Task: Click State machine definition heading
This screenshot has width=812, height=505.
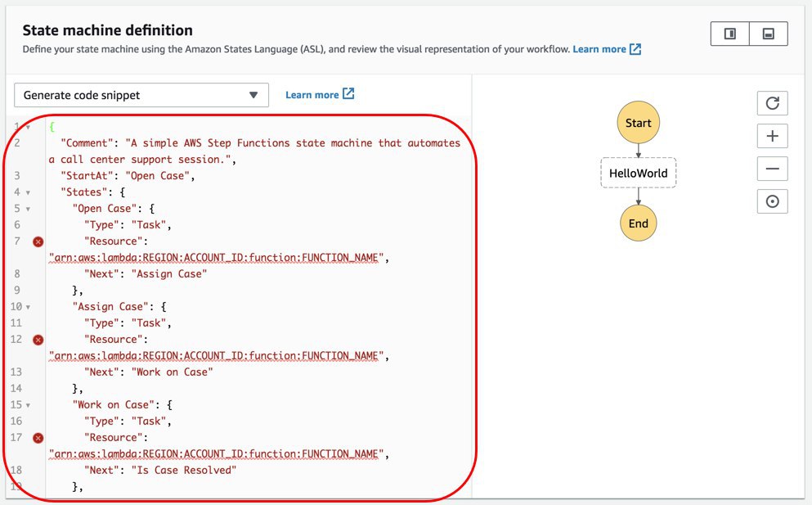Action: click(107, 30)
